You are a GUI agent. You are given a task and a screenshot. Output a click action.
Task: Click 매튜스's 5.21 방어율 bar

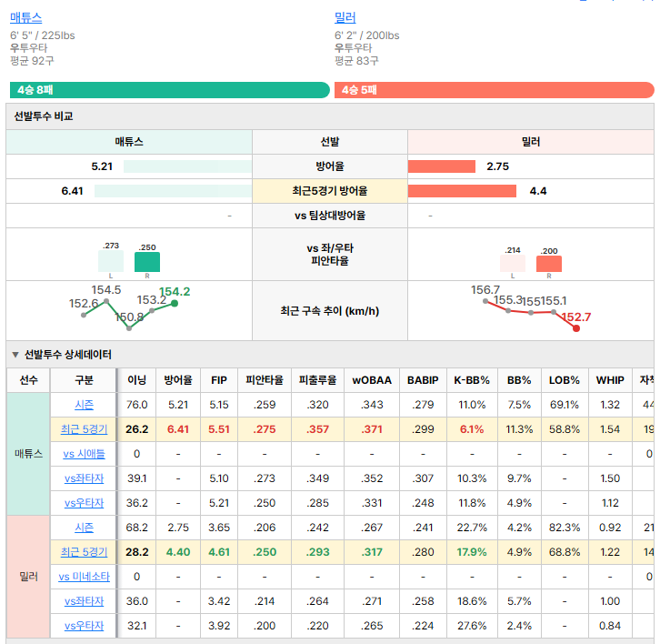(187, 166)
